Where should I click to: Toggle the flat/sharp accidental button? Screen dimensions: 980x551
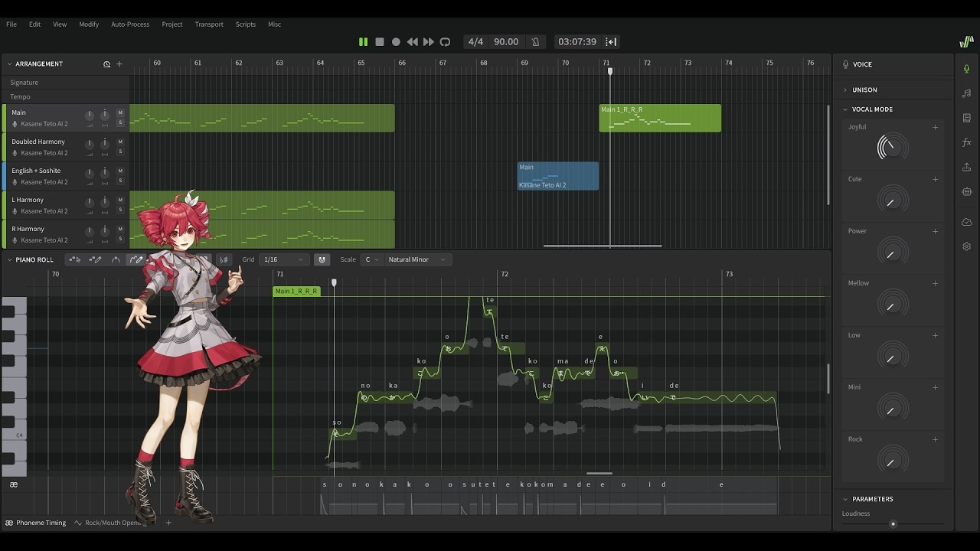click(x=224, y=259)
